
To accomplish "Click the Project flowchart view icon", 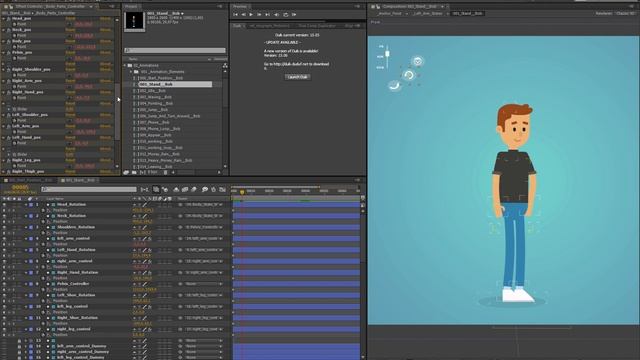I will (x=225, y=65).
